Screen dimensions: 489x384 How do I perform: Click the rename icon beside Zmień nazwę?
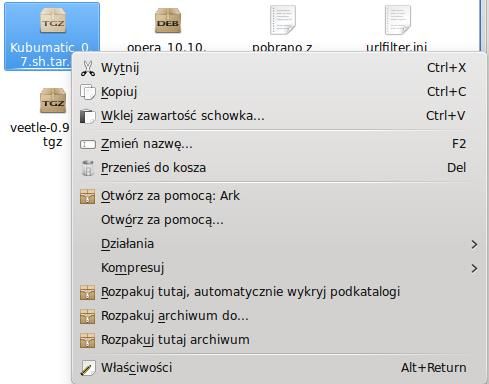(88, 144)
